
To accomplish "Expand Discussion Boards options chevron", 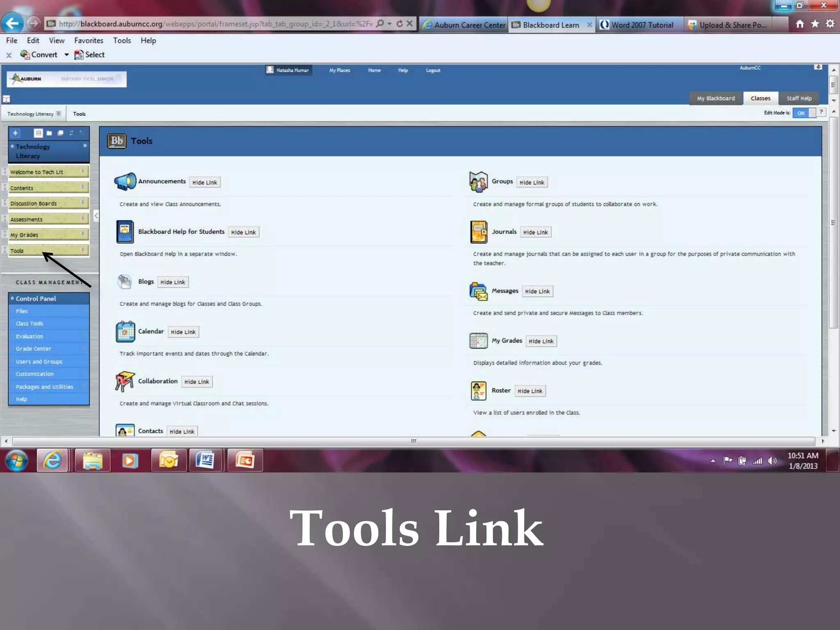I will 82,203.
